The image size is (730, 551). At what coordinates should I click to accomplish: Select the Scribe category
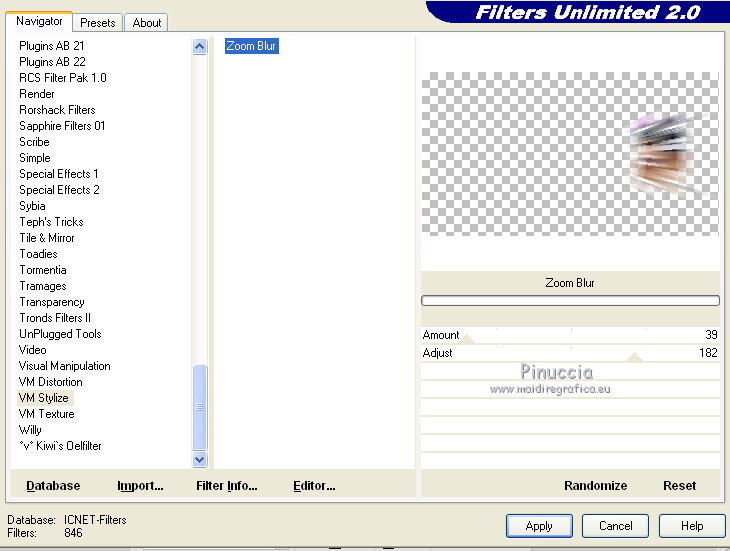click(x=34, y=142)
